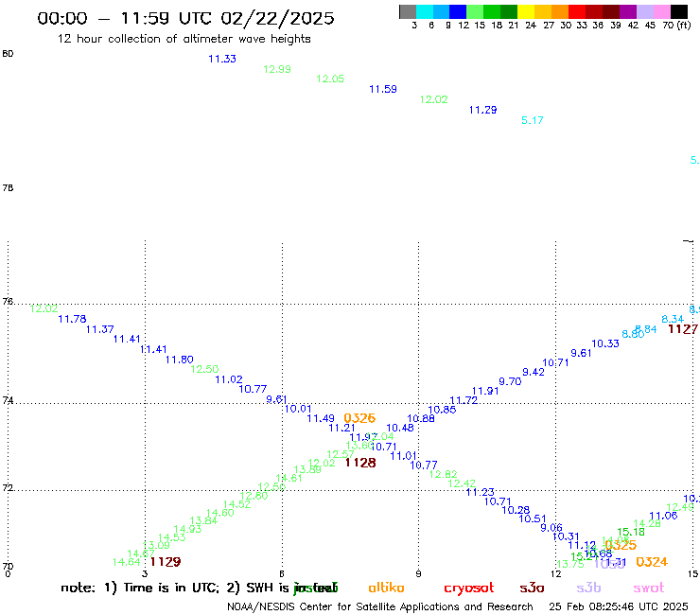
Task: Click the '25 Feb 08:25:46 UTC 2025' timestamp
Action: [619, 607]
